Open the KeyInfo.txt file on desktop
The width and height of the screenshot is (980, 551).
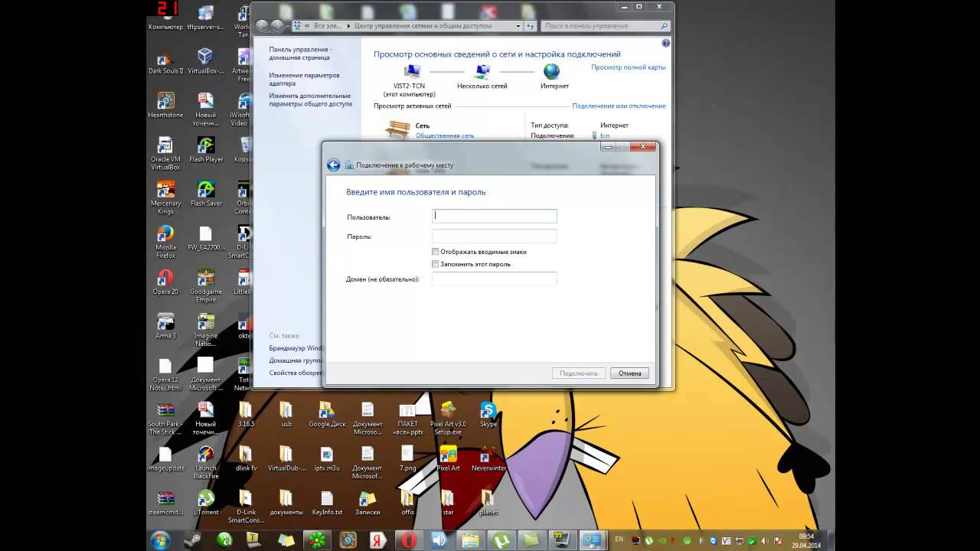327,502
